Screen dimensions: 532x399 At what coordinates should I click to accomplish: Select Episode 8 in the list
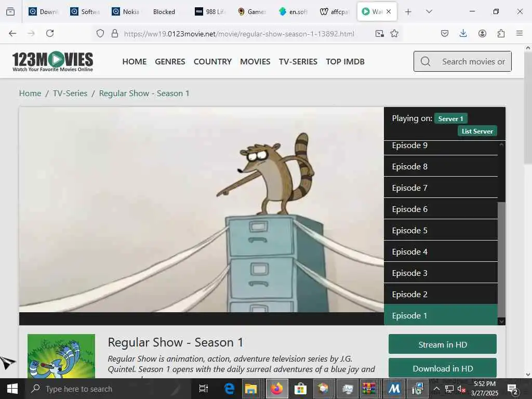tap(441, 166)
